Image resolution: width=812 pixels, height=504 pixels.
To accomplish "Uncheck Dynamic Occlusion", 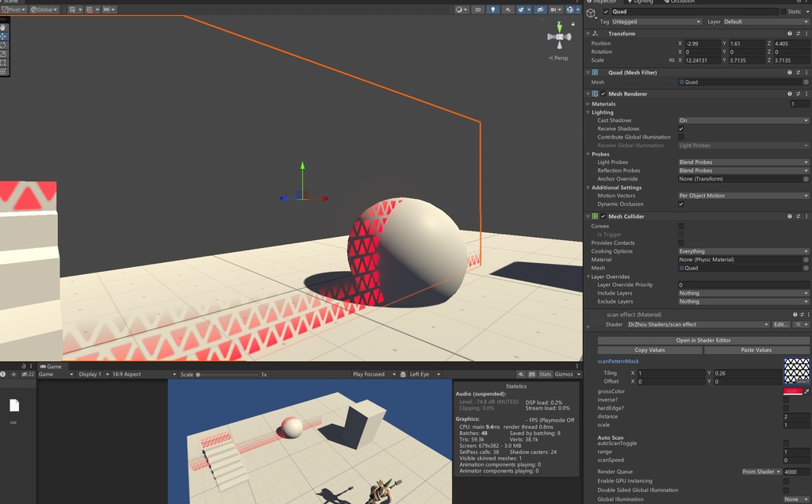I will coord(681,204).
